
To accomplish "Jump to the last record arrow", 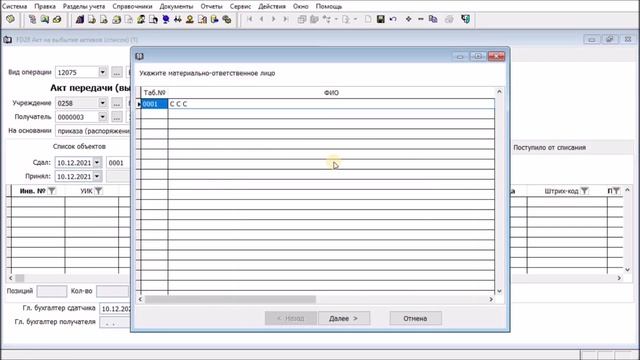I will (x=286, y=19).
